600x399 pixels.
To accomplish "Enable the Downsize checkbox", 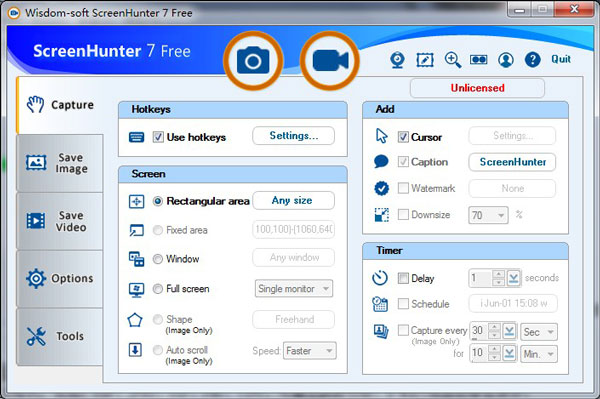I will pyautogui.click(x=403, y=214).
